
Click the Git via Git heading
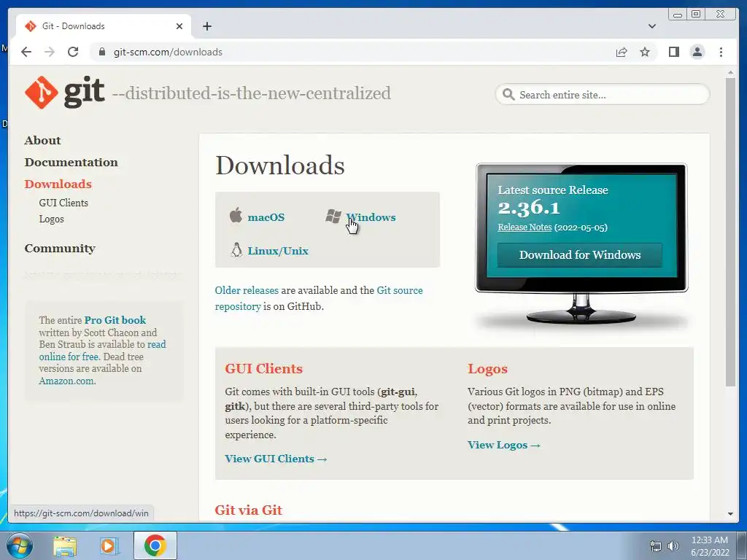coord(248,510)
